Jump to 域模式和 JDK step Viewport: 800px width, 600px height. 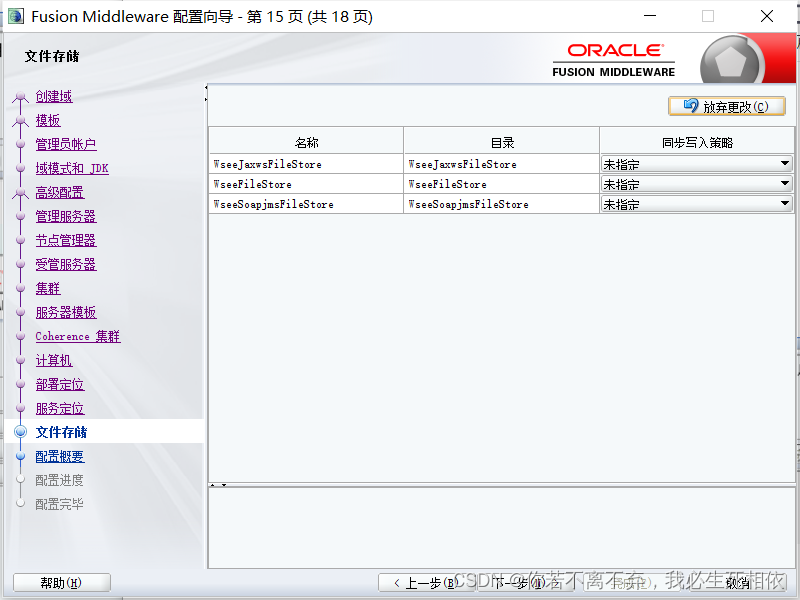pos(72,168)
